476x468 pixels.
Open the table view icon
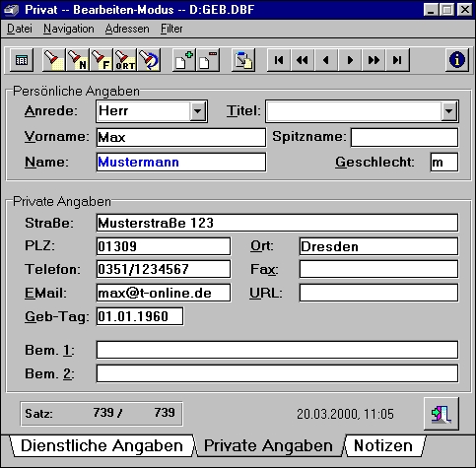pos(22,60)
